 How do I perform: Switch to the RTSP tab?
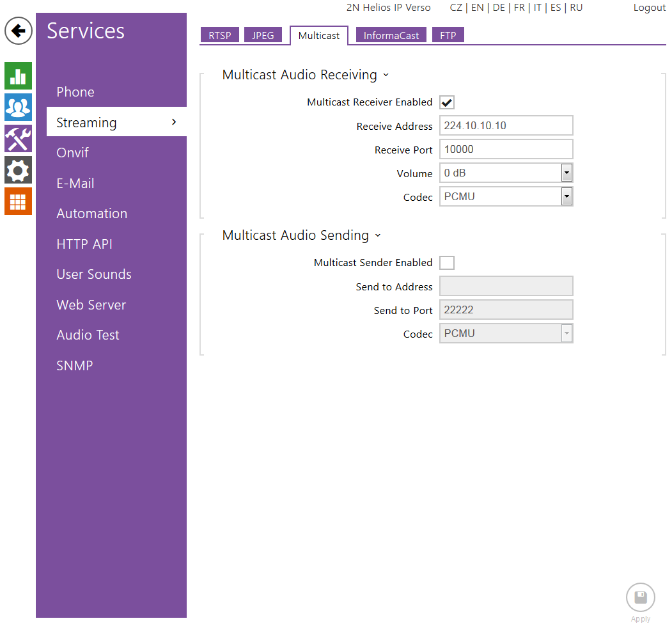(x=219, y=35)
